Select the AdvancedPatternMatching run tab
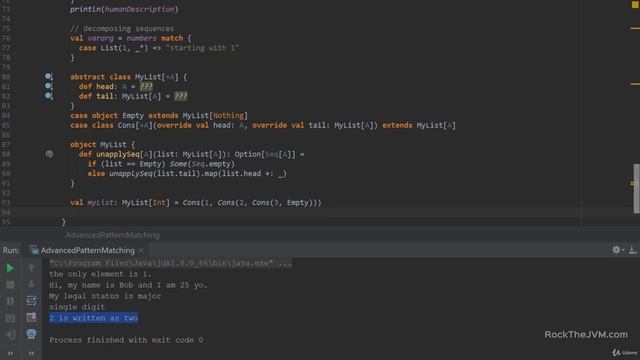 [88, 250]
